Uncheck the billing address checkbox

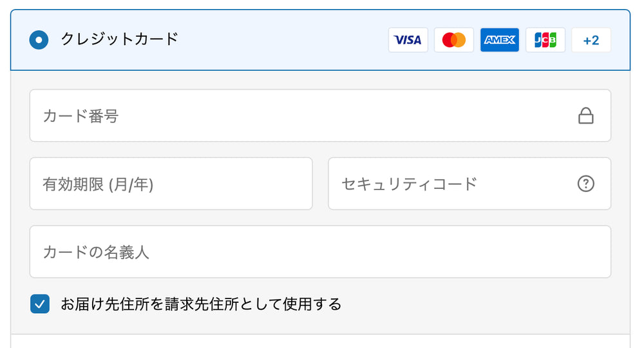tap(40, 304)
